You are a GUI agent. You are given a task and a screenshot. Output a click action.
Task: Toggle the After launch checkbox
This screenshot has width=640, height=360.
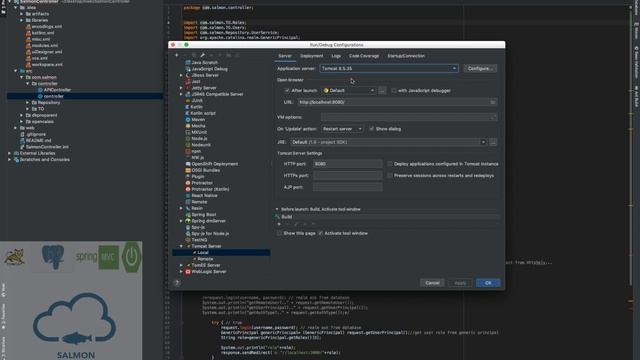tap(287, 91)
